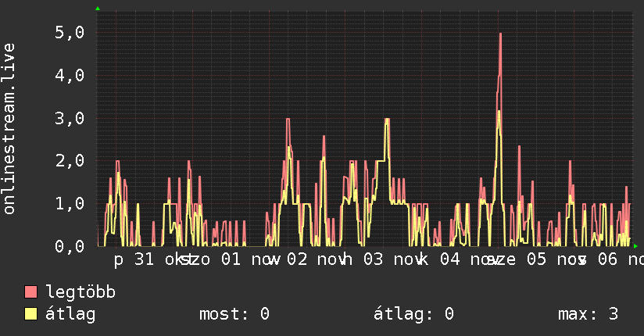
Task: Click the 4,0 y-axis label
Action: tap(70, 75)
